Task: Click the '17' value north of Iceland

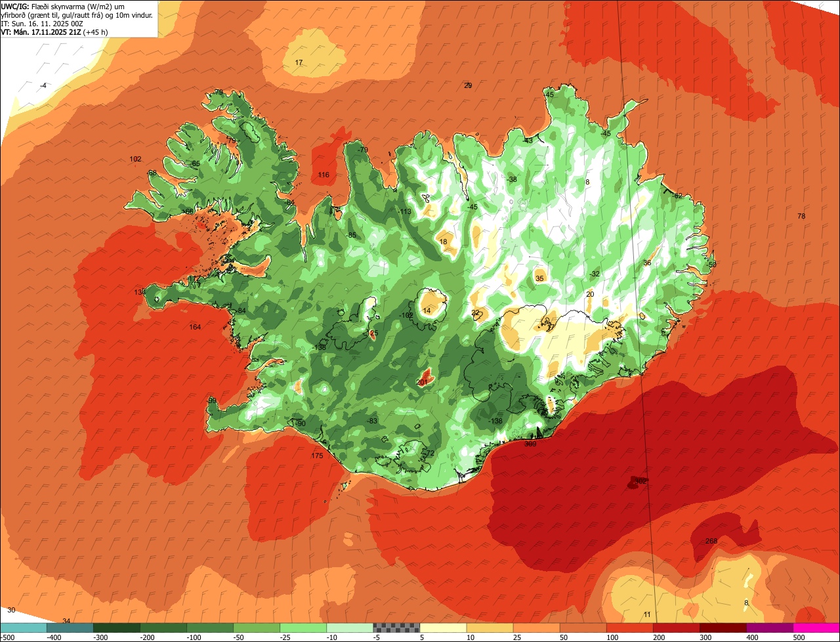Action: (299, 62)
